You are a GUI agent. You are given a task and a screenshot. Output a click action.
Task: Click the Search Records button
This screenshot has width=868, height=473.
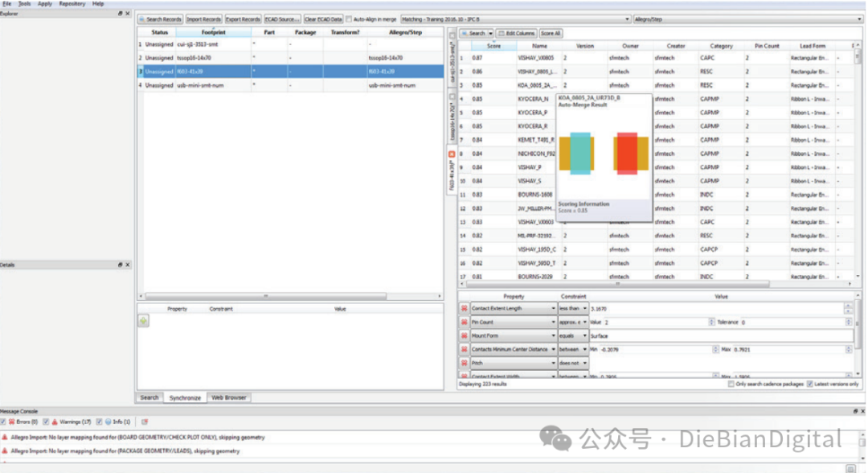coord(160,19)
